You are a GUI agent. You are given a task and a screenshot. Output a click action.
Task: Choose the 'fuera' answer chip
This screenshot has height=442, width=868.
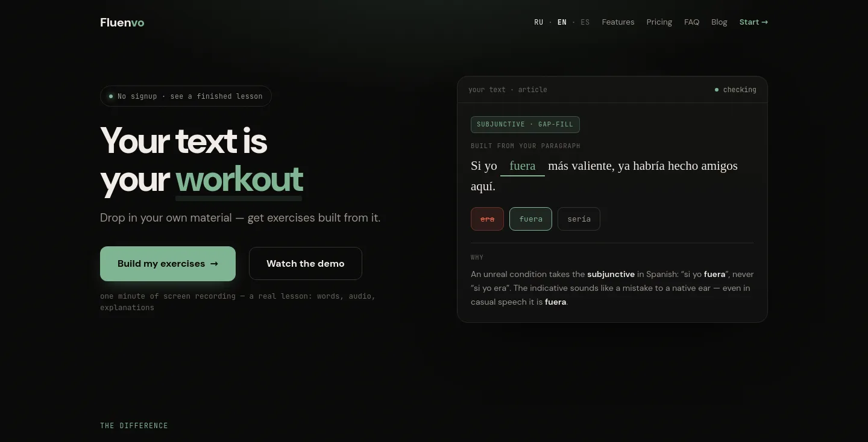point(530,219)
